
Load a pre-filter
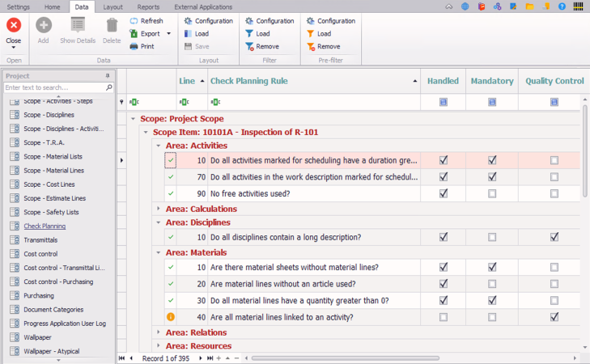click(x=319, y=34)
